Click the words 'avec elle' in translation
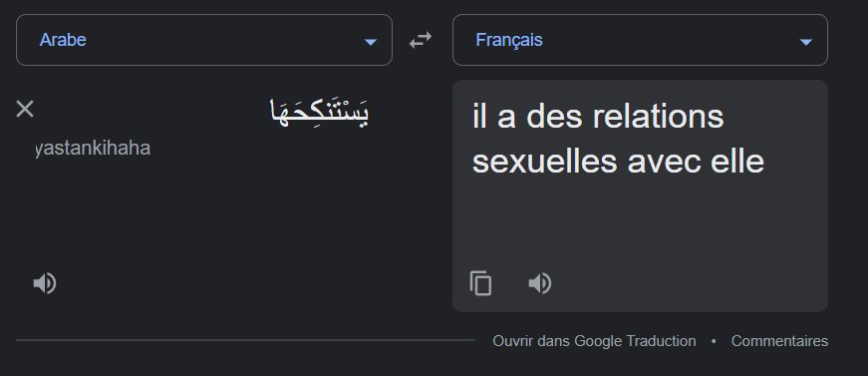Screen dimensions: 868x376 [696, 162]
